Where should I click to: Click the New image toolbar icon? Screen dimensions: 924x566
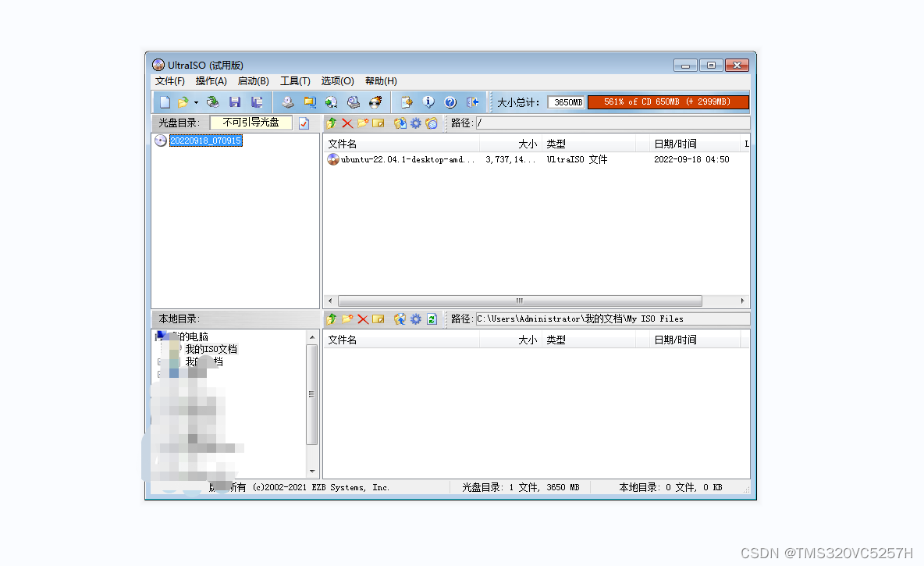165,102
